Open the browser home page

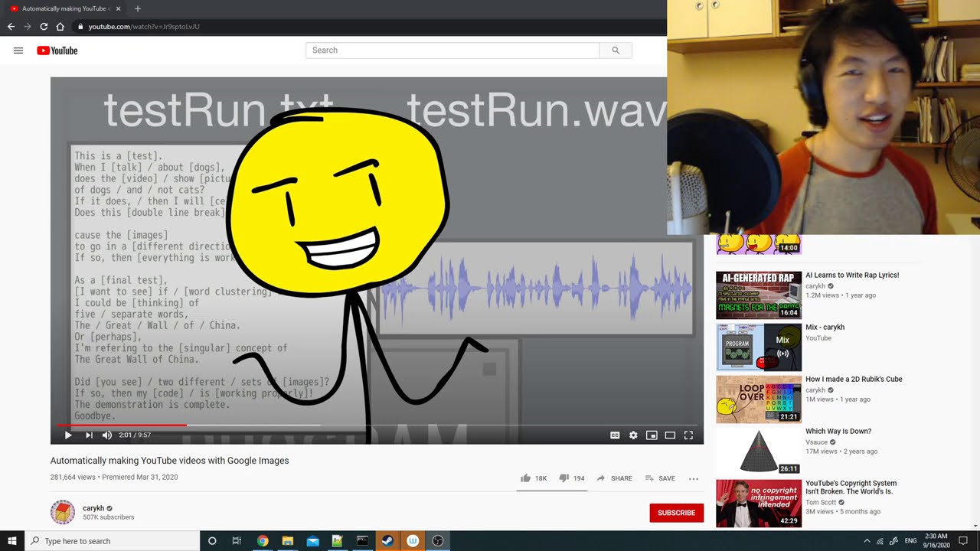tap(60, 27)
